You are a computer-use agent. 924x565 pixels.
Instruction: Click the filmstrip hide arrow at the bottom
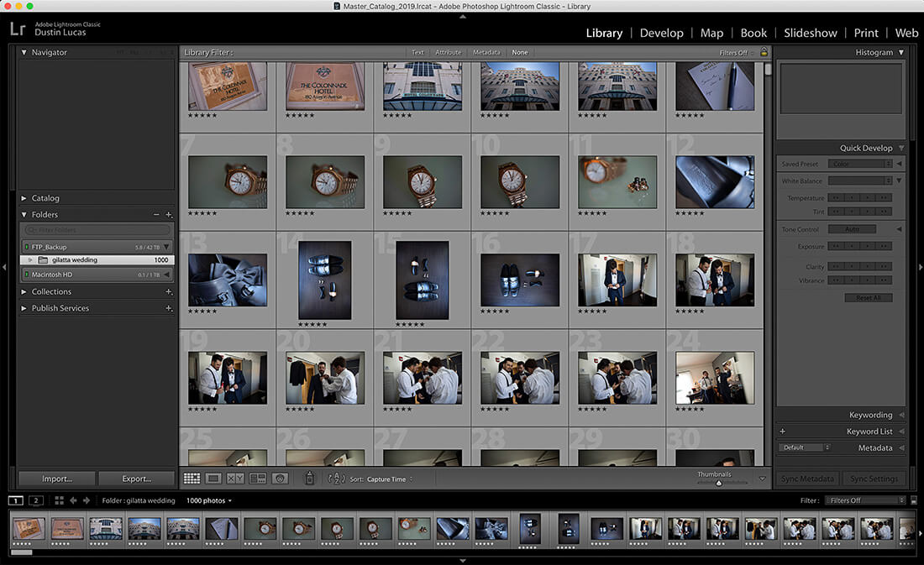coord(463,561)
